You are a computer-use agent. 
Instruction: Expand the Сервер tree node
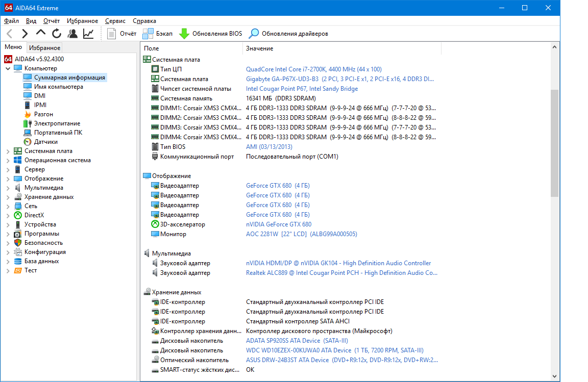(x=8, y=170)
